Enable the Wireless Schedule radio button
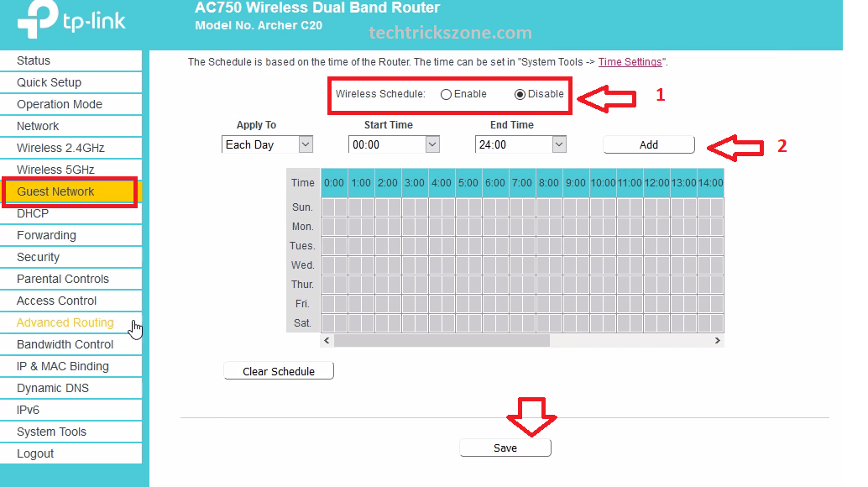Screen dimensions: 868x487 446,94
